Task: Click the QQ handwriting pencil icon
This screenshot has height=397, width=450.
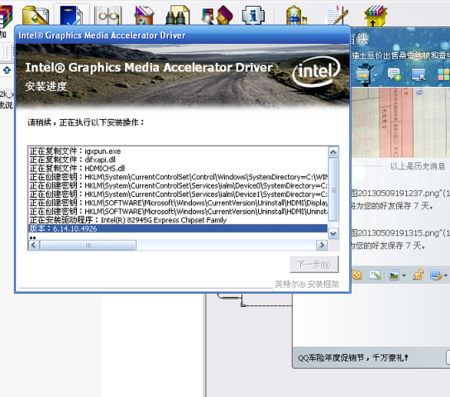Action: pos(375,275)
